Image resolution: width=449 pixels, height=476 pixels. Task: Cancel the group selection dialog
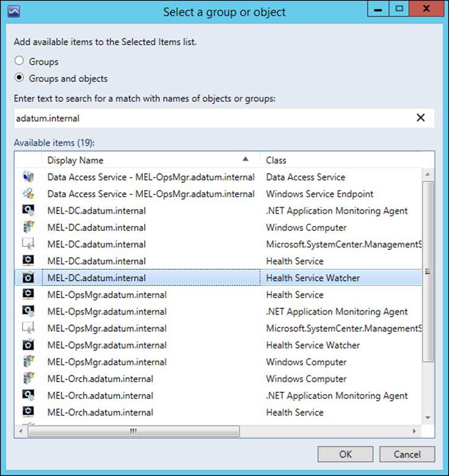click(407, 454)
